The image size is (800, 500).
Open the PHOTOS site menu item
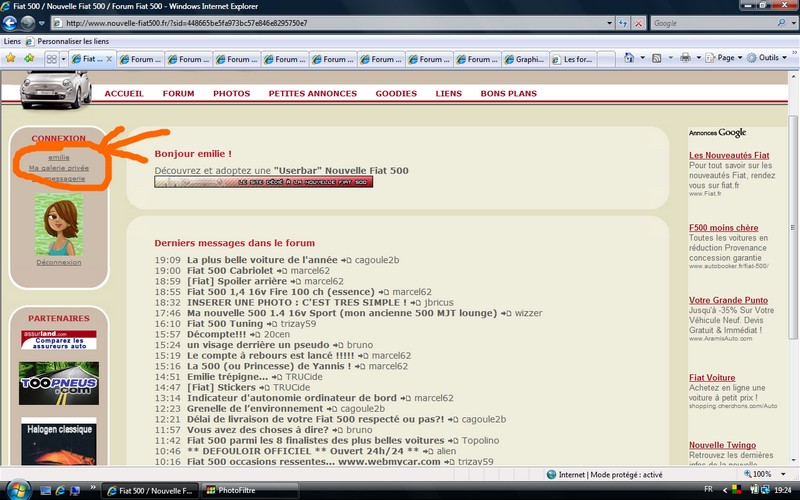[232, 93]
